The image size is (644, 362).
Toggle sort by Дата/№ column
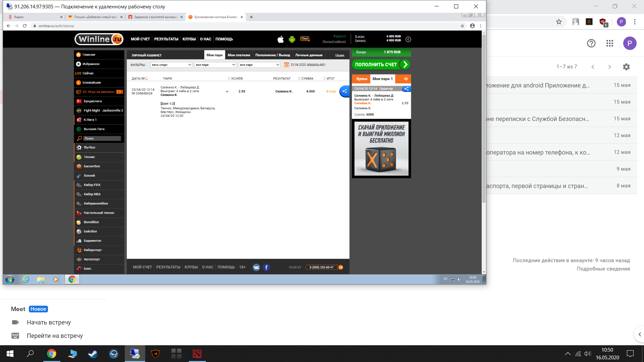click(140, 78)
